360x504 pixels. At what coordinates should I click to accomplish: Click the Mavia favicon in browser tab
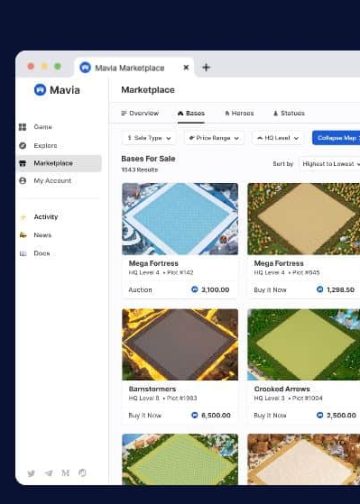pyautogui.click(x=85, y=68)
